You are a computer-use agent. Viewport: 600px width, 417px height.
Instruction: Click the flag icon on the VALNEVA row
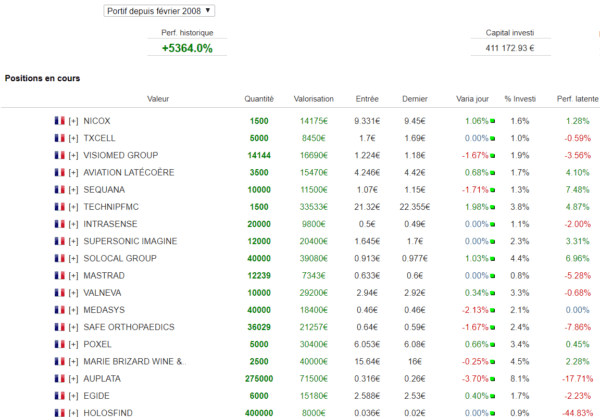[59, 293]
